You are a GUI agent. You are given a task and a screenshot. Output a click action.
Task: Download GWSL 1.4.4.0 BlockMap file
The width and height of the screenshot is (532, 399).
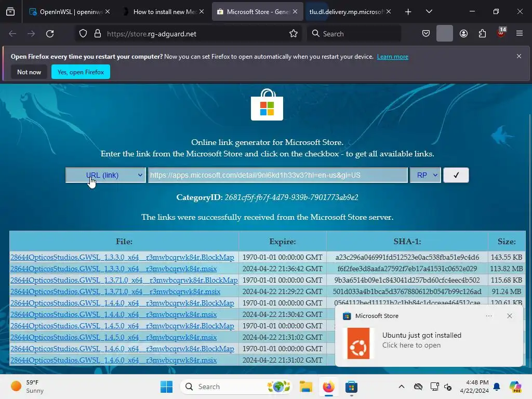click(x=122, y=303)
